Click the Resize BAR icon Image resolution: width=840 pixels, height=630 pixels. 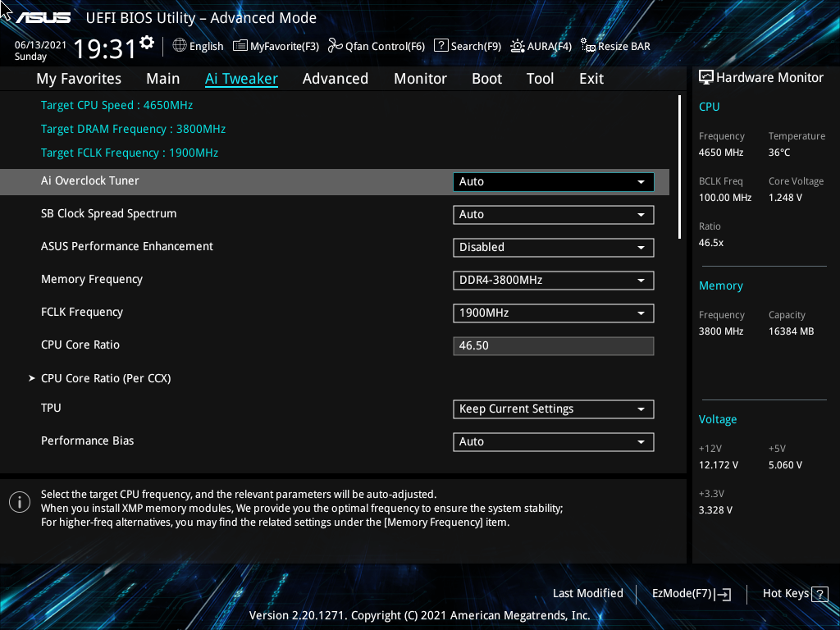pos(588,46)
